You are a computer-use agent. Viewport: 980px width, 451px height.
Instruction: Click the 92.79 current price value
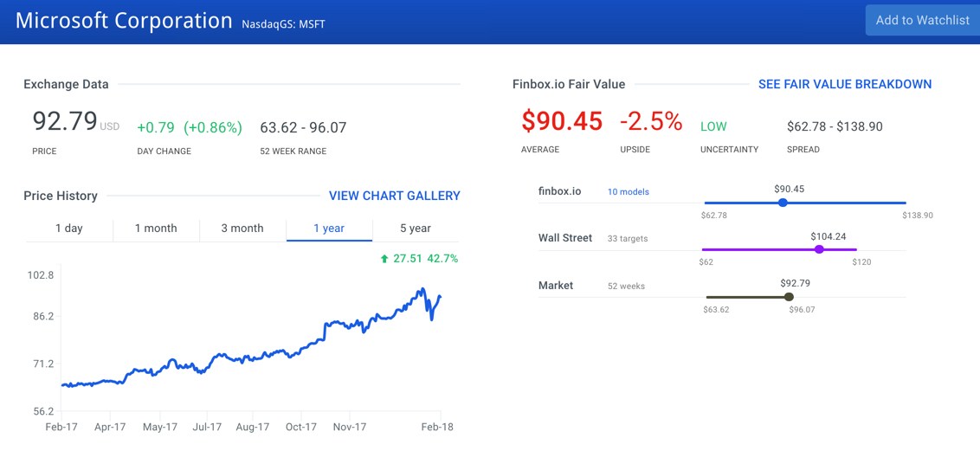65,121
